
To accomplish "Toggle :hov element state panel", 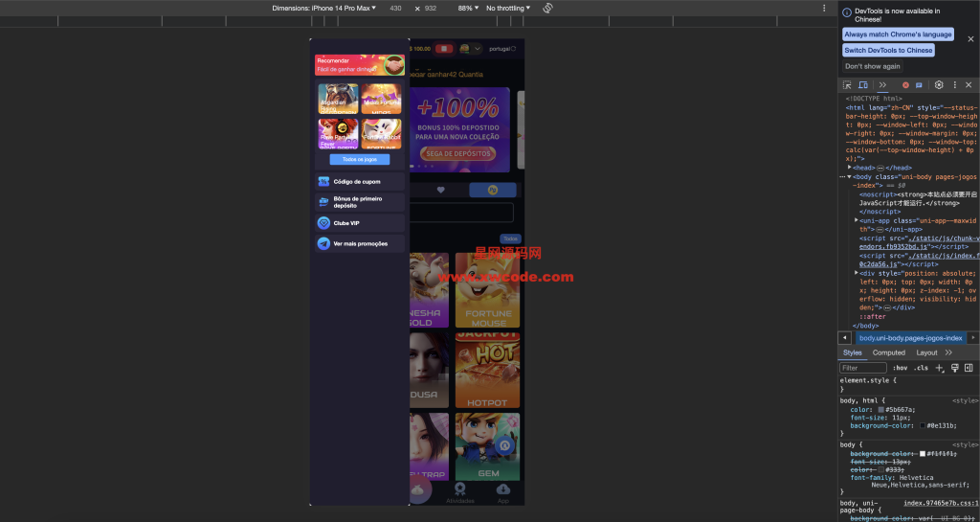I will click(900, 368).
